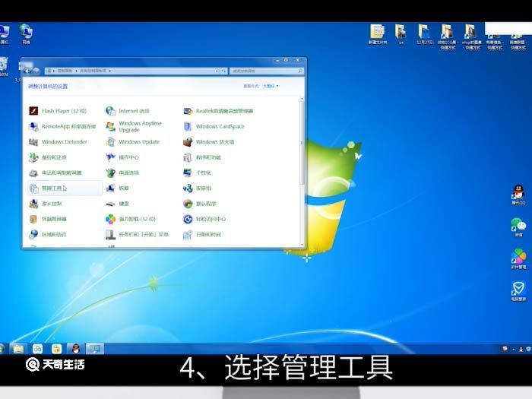Image resolution: width=532 pixels, height=399 pixels.
Task: Open the 大图标 view mode dropdown
Action: pyautogui.click(x=271, y=86)
